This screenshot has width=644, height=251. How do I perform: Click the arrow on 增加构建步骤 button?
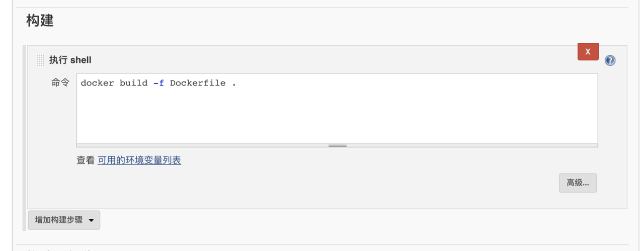(91, 220)
